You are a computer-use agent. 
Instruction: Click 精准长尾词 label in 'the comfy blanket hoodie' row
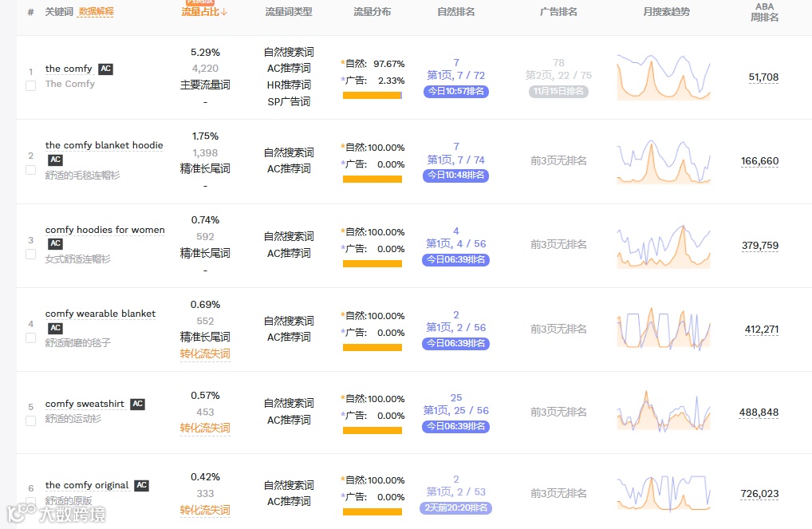coord(205,169)
